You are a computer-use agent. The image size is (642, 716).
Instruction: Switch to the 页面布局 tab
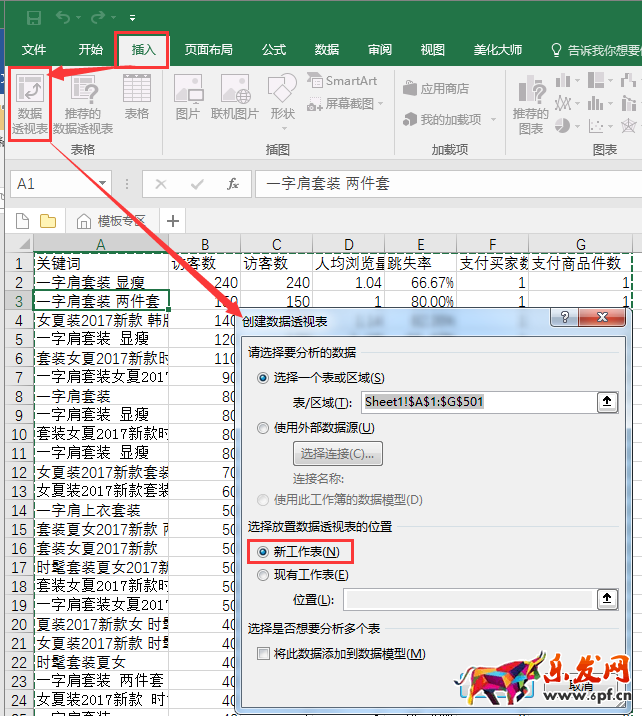(x=208, y=50)
